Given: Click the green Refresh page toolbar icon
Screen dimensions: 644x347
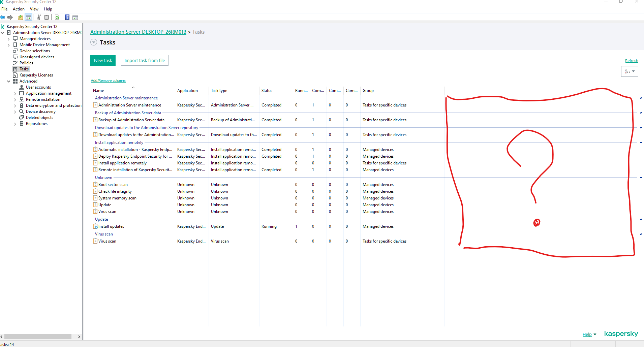Looking at the screenshot, I should pos(57,18).
